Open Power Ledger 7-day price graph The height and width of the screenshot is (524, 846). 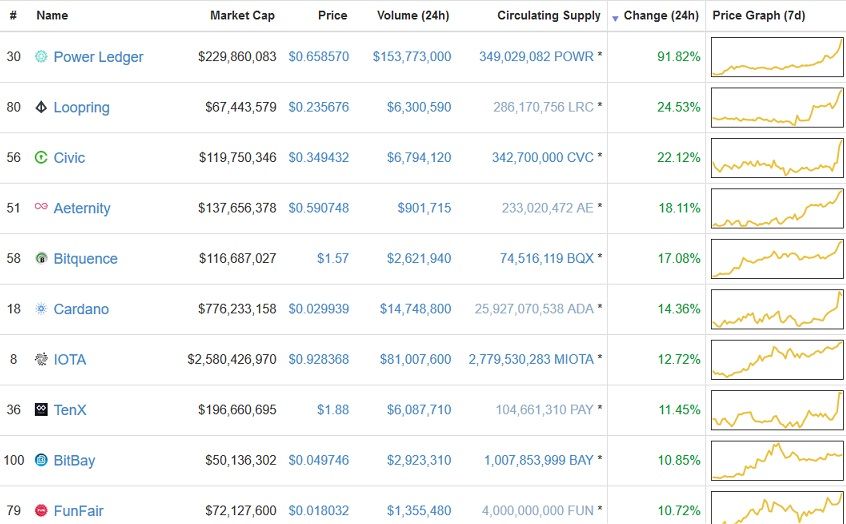(777, 57)
